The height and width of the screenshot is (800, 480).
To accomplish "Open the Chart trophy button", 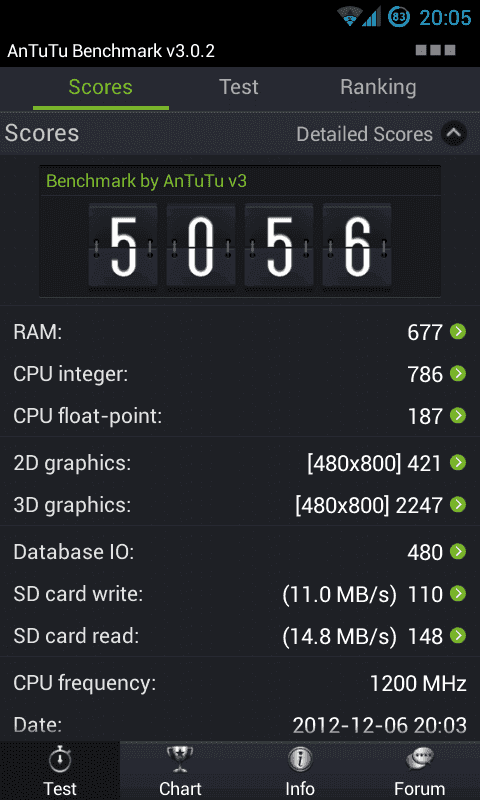I will (x=180, y=771).
